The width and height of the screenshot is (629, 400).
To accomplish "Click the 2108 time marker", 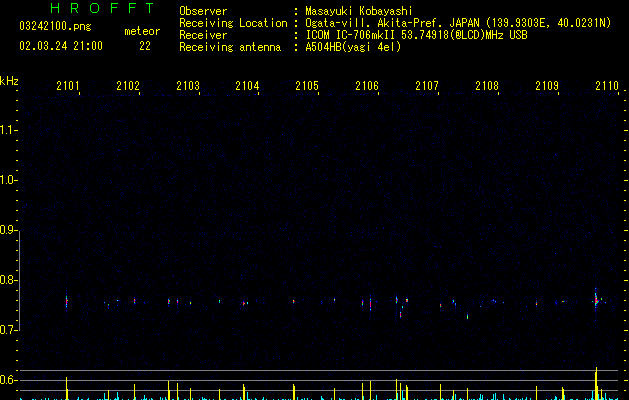I will click(x=487, y=86).
